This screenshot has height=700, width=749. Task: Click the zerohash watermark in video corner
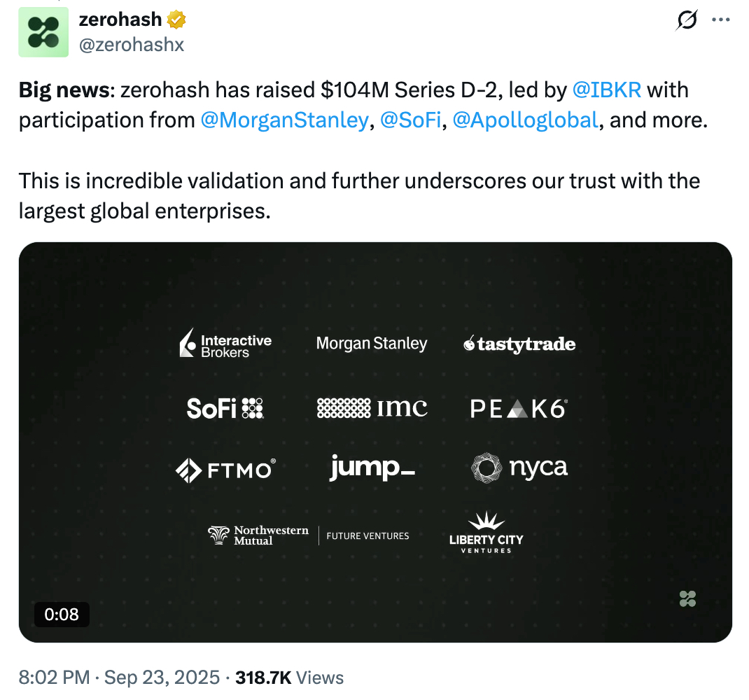pyautogui.click(x=687, y=598)
